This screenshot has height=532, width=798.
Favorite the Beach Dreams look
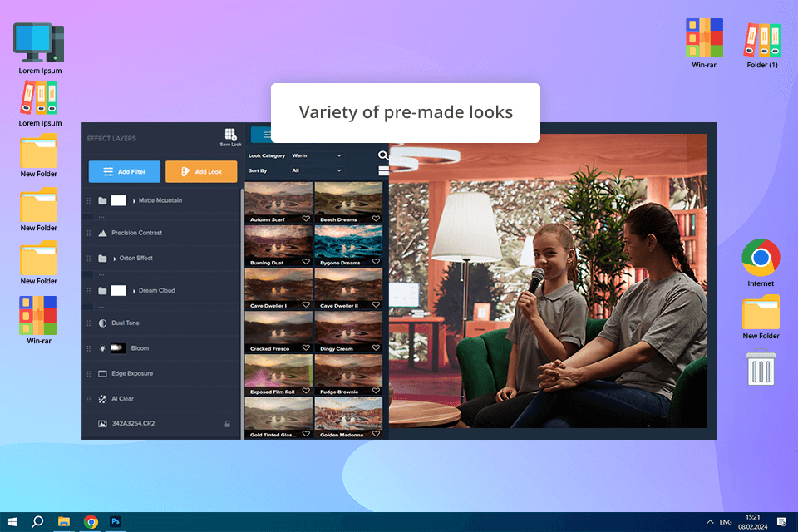(376, 219)
